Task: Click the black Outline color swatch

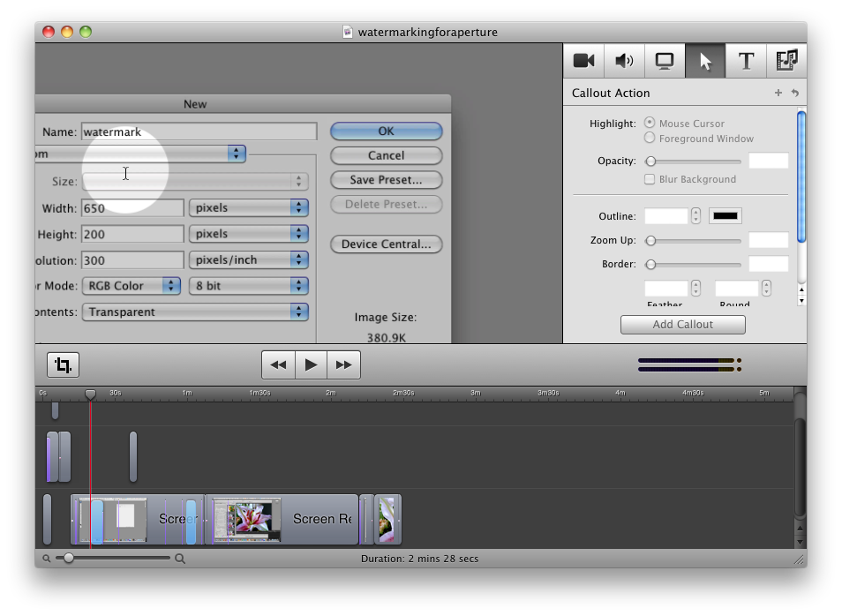Action: [725, 216]
